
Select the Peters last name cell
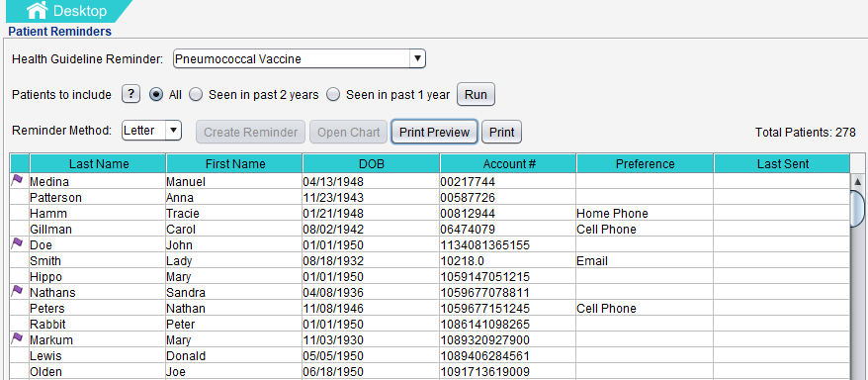coord(98,308)
